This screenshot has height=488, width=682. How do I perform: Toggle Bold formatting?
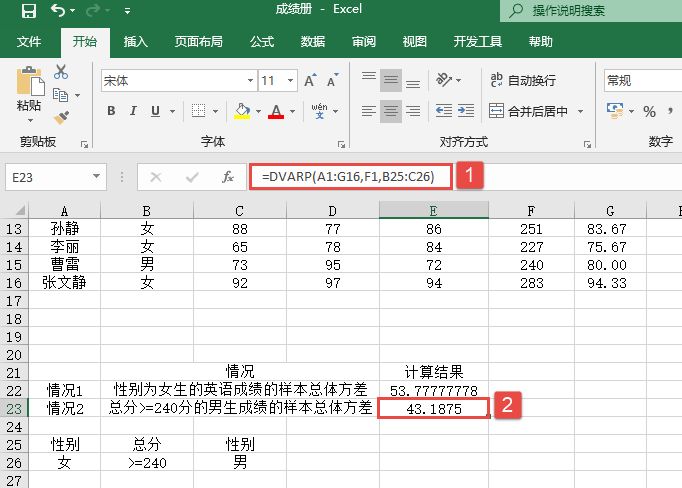[111, 111]
